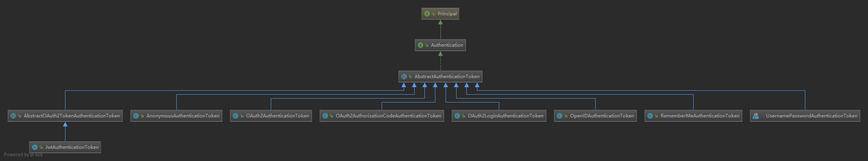Select the Principal node label
This screenshot has height=161, width=868.
point(447,14)
